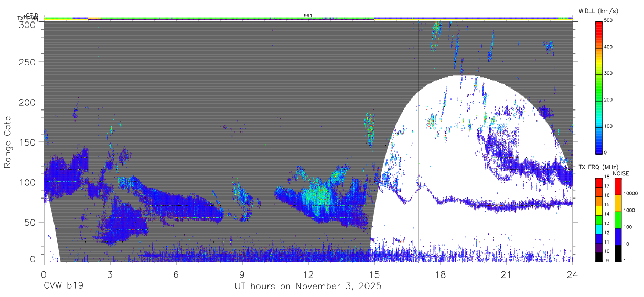
Task: Click the 'UT hours on November 3, 2025' axis title
Action: (308, 287)
